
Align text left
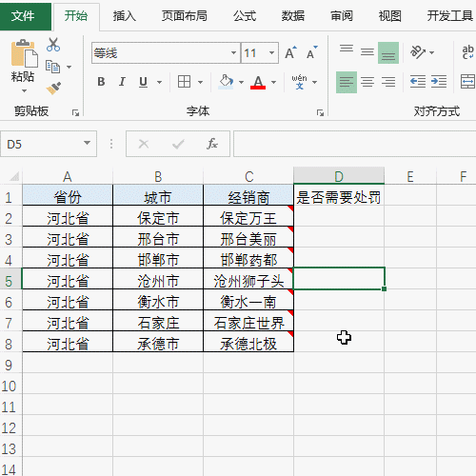coord(347,82)
